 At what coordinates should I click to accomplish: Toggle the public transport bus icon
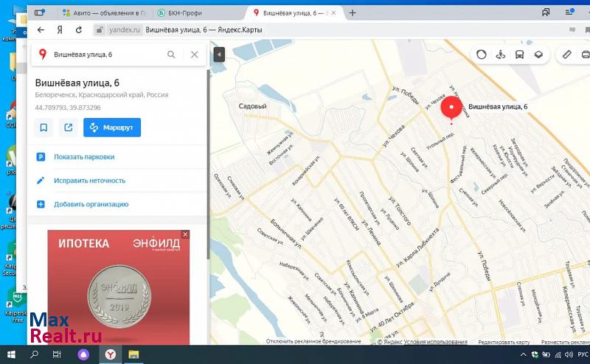pyautogui.click(x=519, y=55)
